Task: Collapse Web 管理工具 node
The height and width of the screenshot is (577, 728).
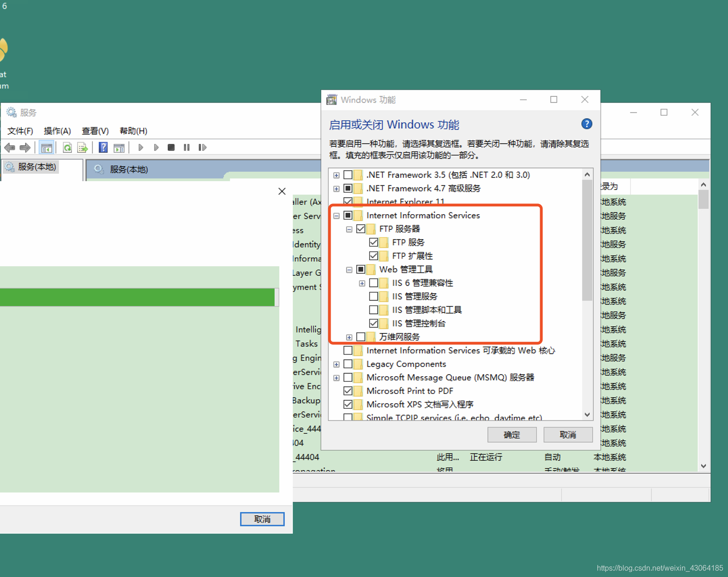Action: click(x=349, y=270)
